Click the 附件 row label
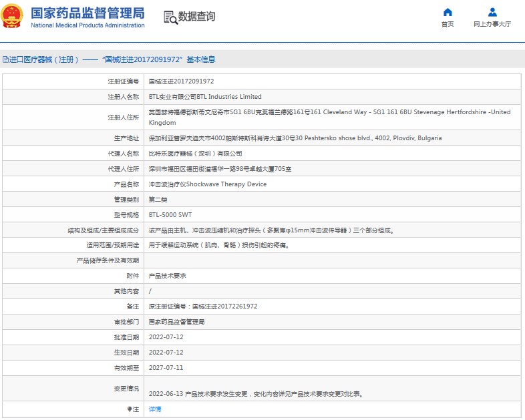Screen dimensions: 525x420 [133, 276]
